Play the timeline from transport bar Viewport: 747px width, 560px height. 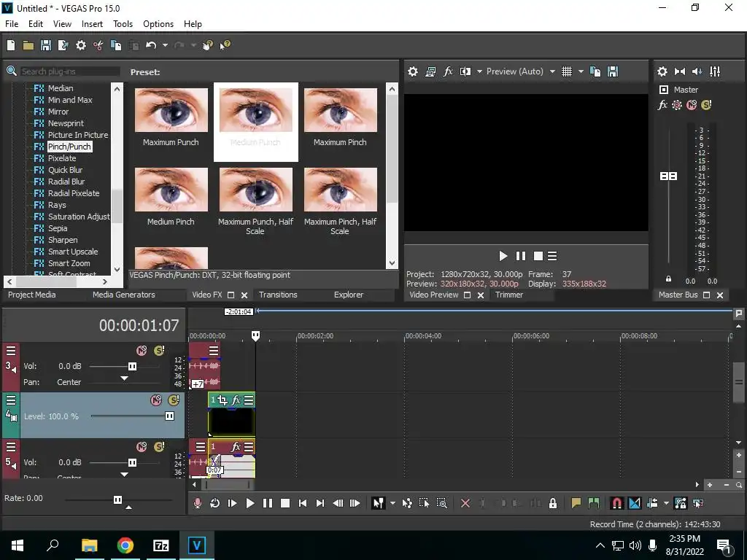(249, 503)
